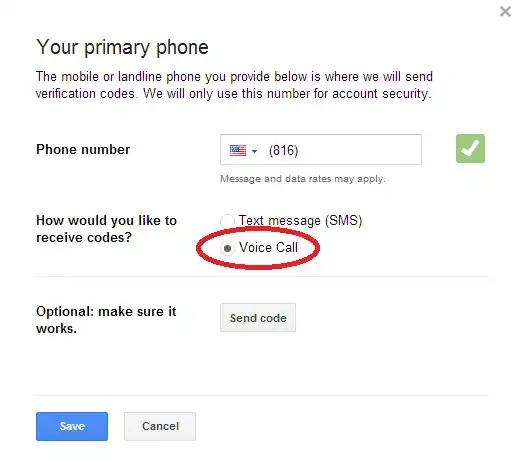The height and width of the screenshot is (461, 519).
Task: Focus the phone number input field
Action: (x=321, y=150)
